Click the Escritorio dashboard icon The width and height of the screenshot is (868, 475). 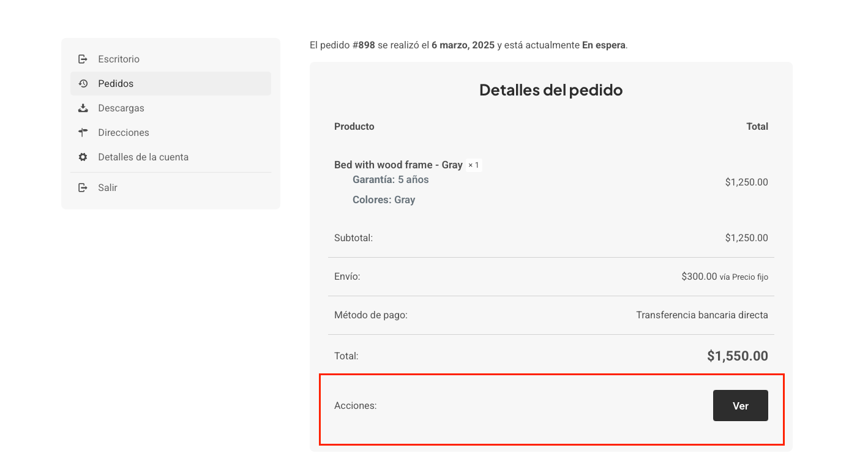tap(83, 59)
